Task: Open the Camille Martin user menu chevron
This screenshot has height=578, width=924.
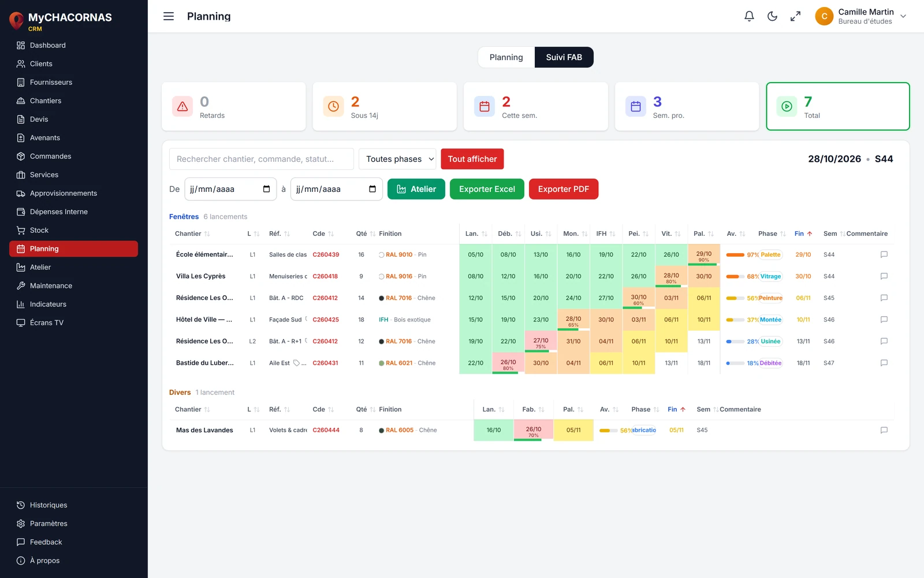Action: [x=903, y=16]
